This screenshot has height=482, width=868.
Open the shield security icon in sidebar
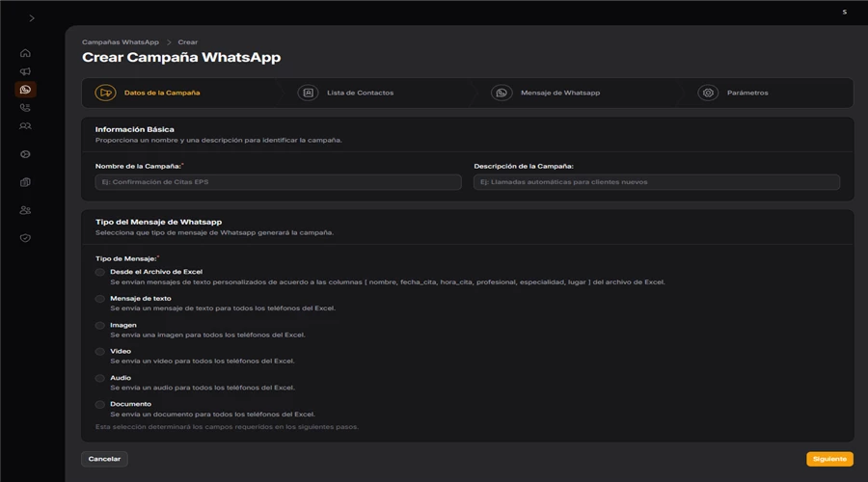25,238
